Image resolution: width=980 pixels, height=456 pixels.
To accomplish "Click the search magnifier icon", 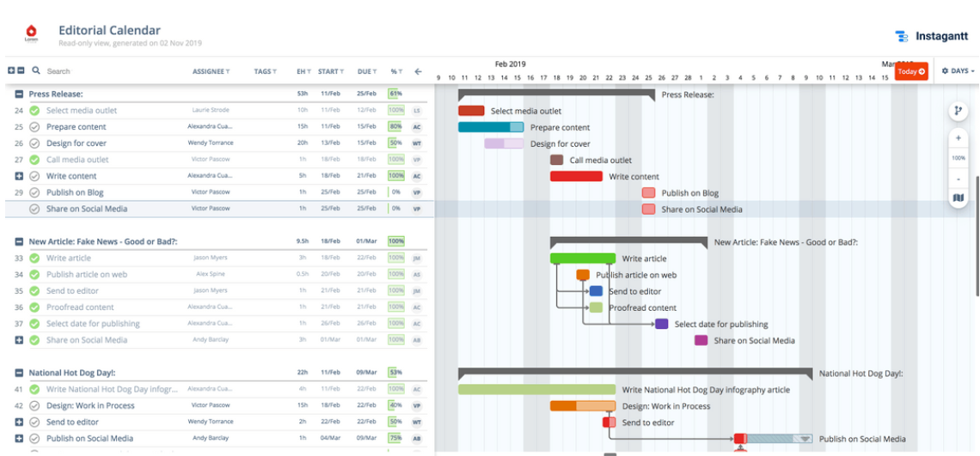I will [36, 71].
